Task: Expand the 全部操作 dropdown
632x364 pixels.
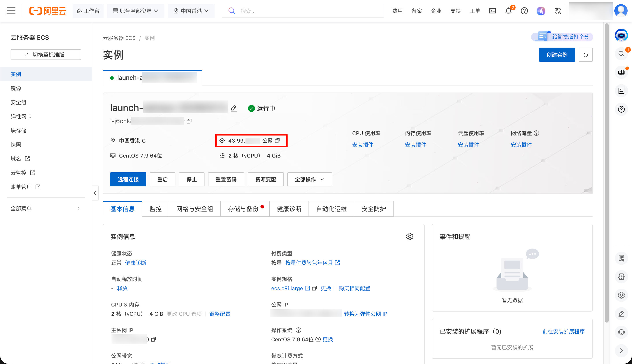Action: tap(310, 180)
